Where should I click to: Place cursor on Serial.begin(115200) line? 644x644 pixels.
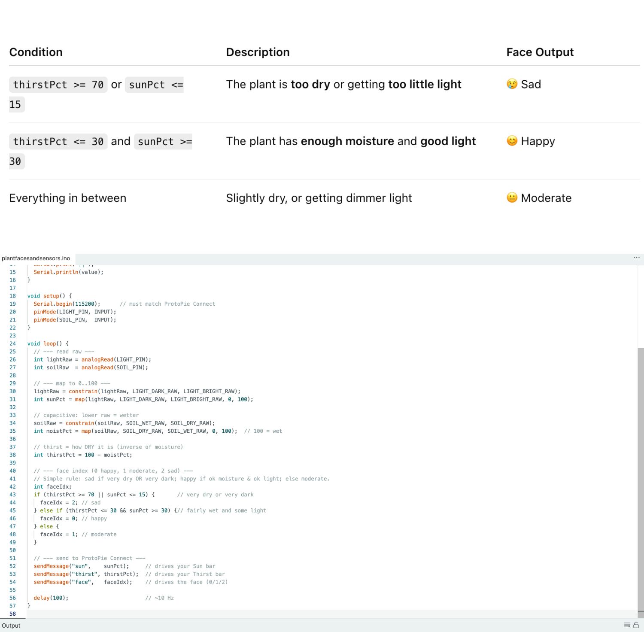[x=67, y=304]
